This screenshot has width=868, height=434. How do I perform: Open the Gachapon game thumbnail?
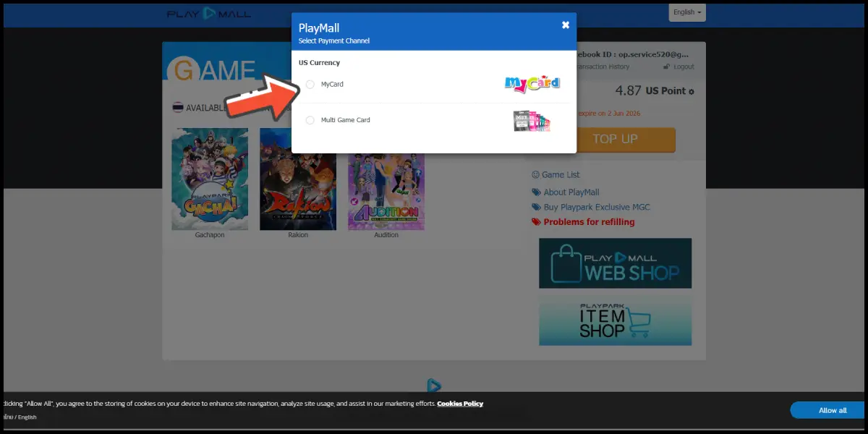[210, 179]
